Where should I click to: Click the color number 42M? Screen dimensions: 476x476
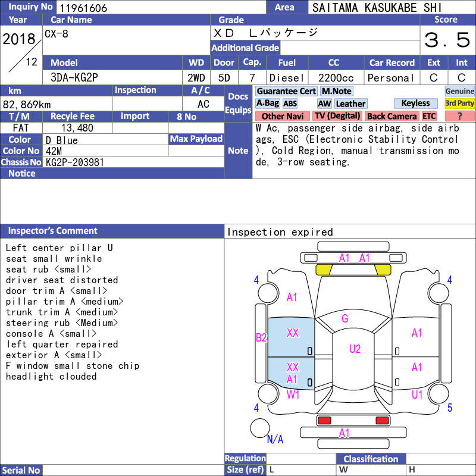(54, 151)
